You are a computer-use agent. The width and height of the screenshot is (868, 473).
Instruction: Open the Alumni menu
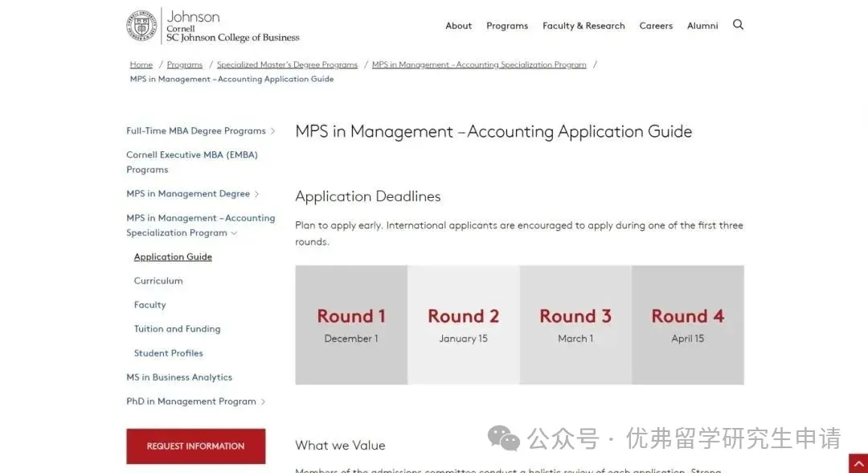(702, 26)
